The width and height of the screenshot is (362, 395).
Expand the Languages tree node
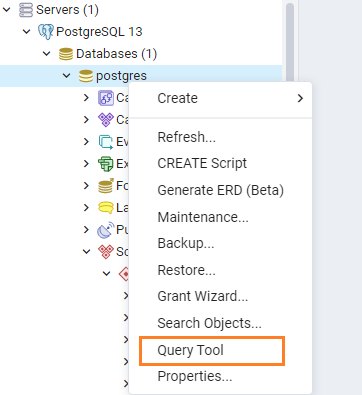86,208
